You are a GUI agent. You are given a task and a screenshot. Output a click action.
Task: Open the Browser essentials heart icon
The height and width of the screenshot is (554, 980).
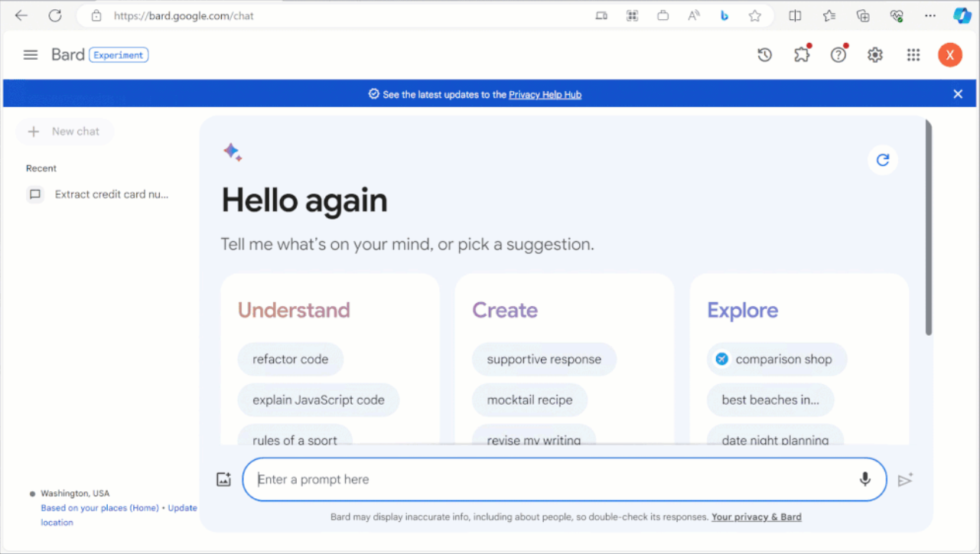click(x=897, y=15)
